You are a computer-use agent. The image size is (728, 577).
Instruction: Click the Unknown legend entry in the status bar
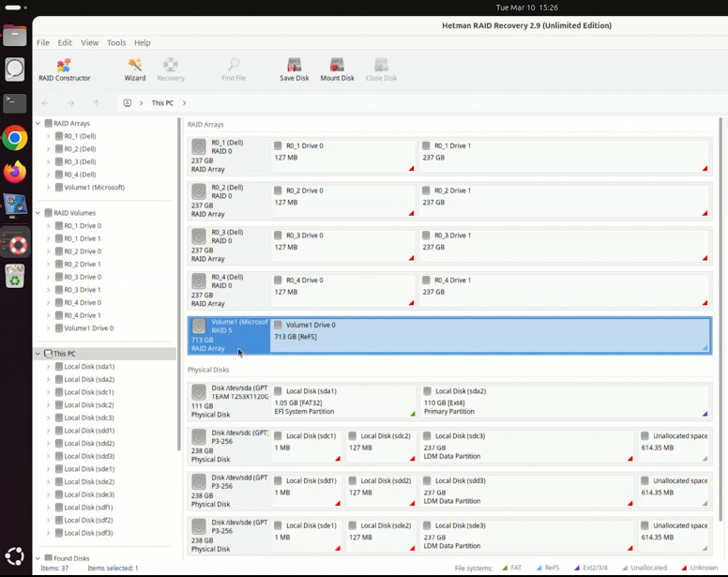pyautogui.click(x=700, y=568)
